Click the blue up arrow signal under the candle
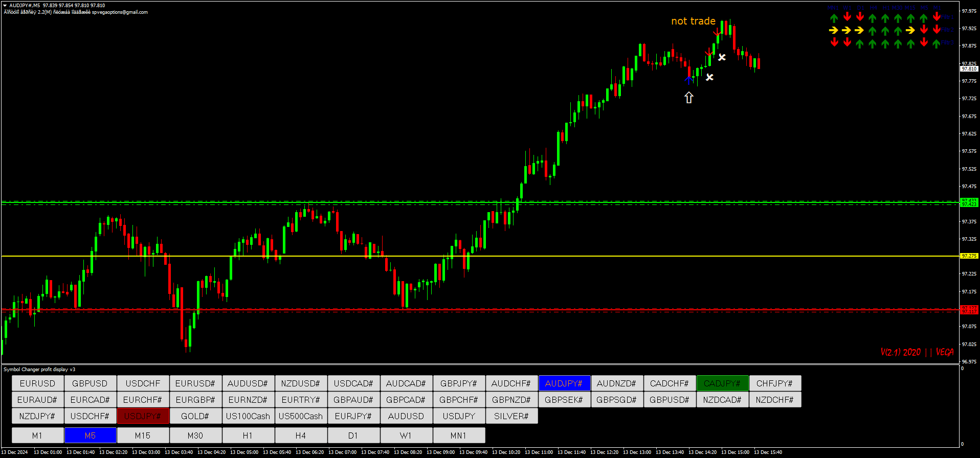The image size is (980, 458). pyautogui.click(x=689, y=80)
